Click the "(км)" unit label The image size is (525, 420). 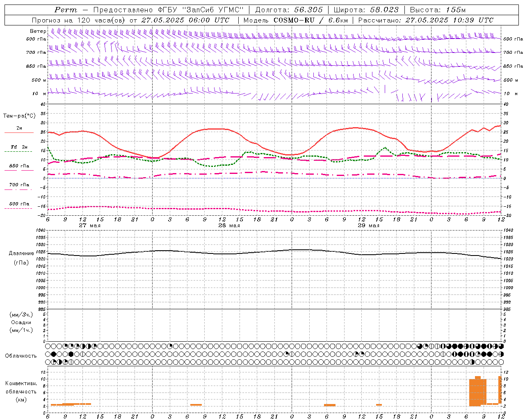coord(21,399)
